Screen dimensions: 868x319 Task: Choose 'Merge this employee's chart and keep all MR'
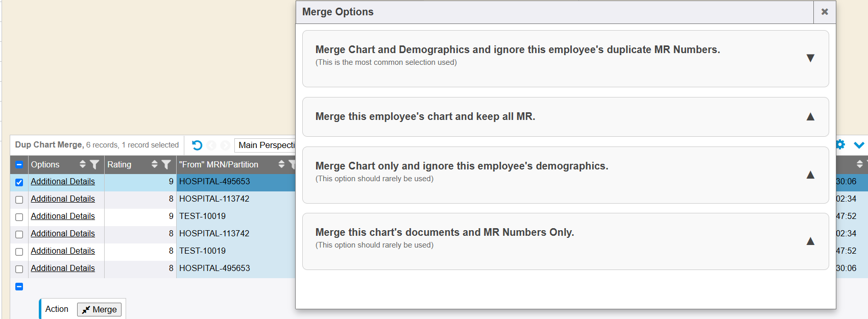425,117
